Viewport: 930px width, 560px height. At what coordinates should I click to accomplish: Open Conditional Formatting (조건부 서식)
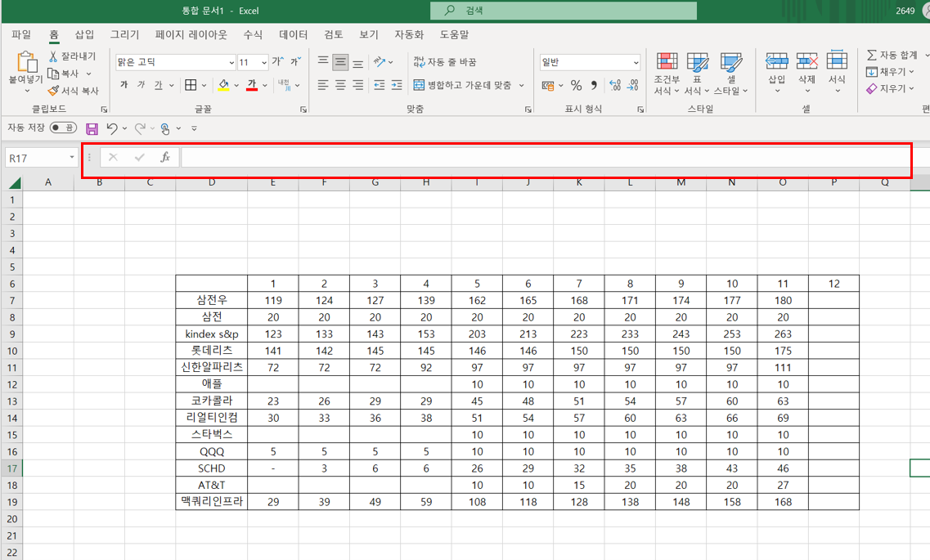[667, 74]
